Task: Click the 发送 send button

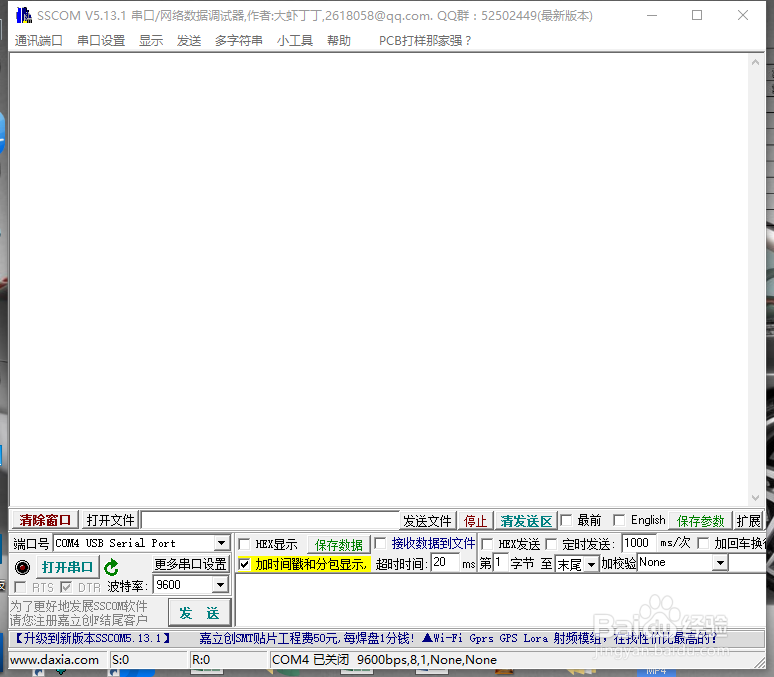Action: click(199, 613)
